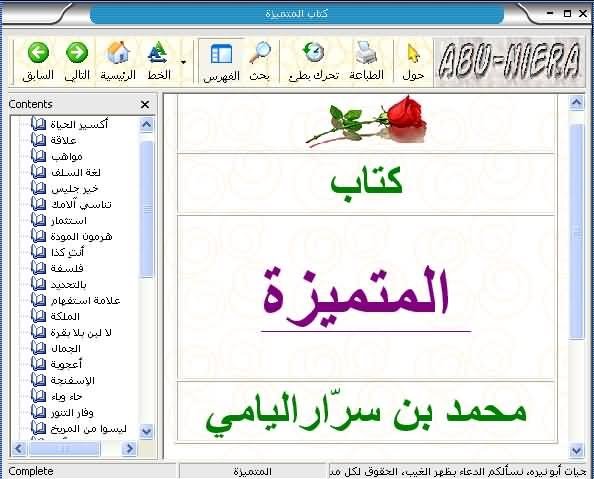The width and height of the screenshot is (594, 479).
Task: Close the Contents side panel
Action: [x=145, y=104]
